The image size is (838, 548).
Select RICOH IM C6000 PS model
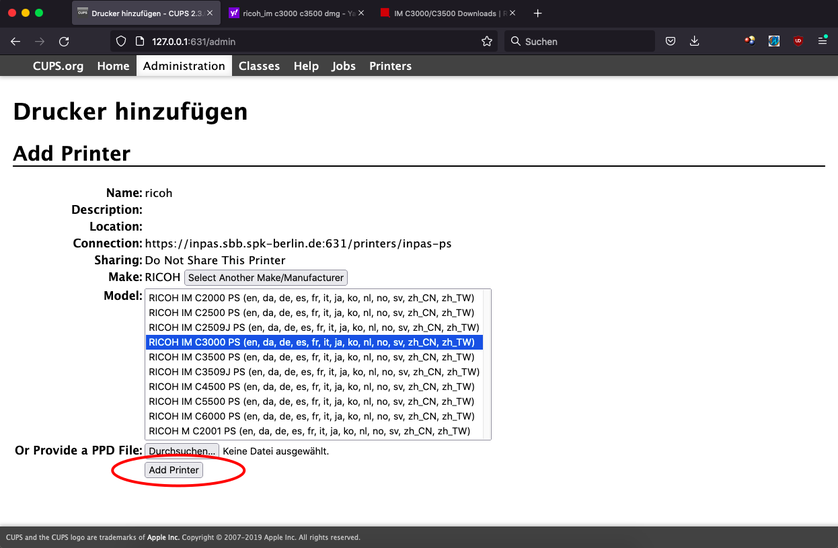click(312, 416)
